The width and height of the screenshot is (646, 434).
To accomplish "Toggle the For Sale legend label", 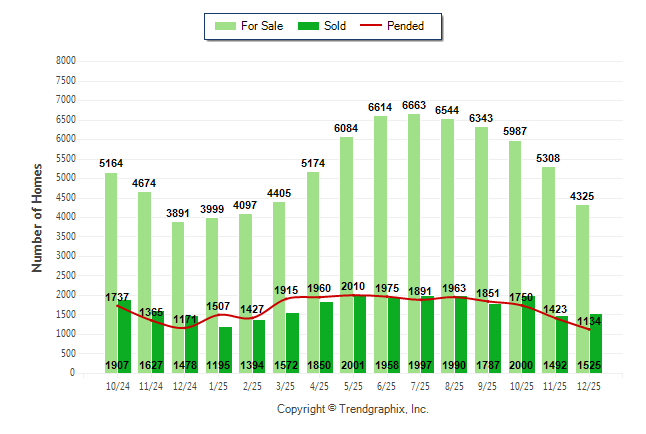I will (x=262, y=26).
